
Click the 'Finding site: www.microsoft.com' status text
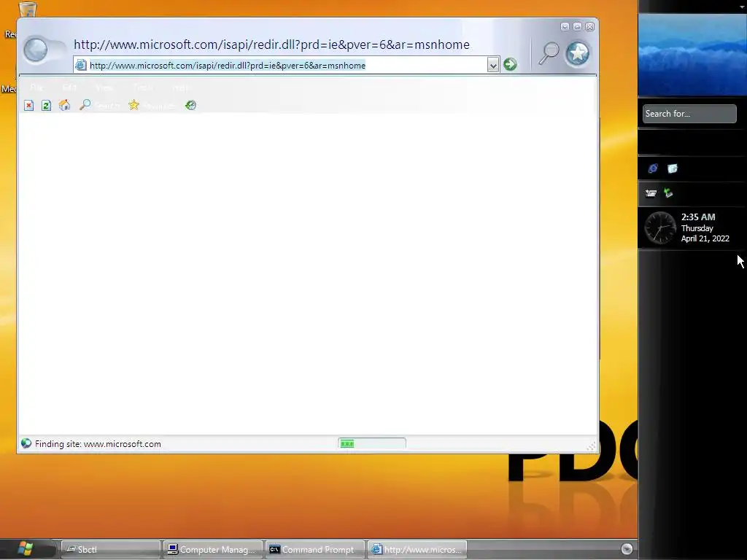click(x=98, y=444)
